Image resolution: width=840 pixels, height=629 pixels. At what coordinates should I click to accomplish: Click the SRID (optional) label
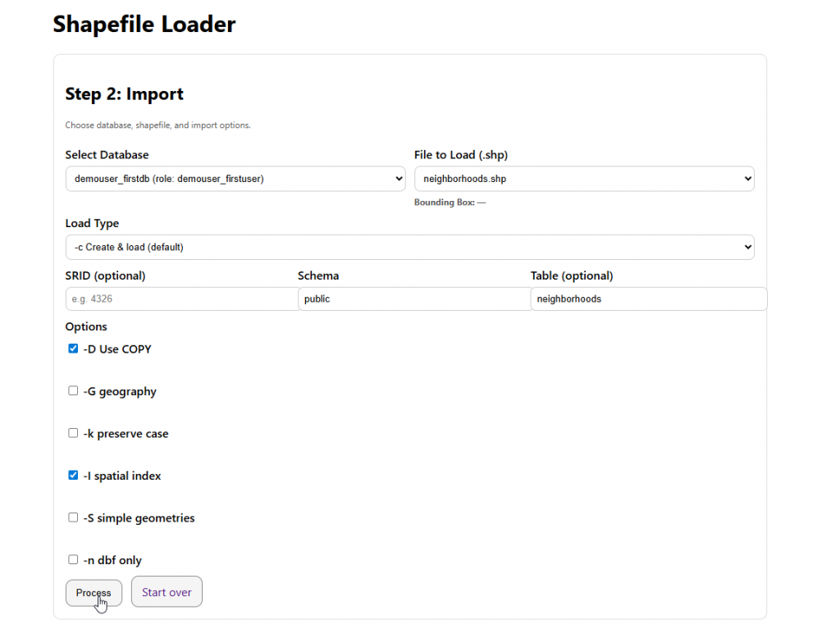(106, 276)
